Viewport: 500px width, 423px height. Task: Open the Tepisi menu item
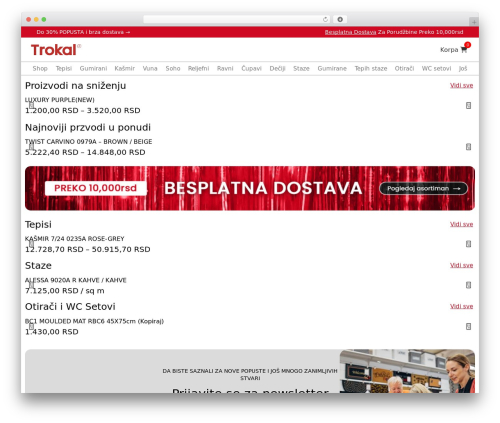click(x=64, y=68)
